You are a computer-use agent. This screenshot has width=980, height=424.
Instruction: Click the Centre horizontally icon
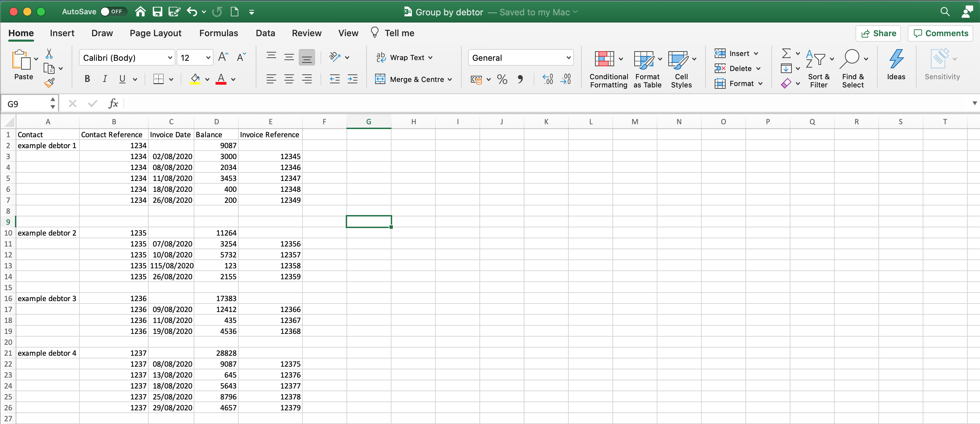point(289,79)
